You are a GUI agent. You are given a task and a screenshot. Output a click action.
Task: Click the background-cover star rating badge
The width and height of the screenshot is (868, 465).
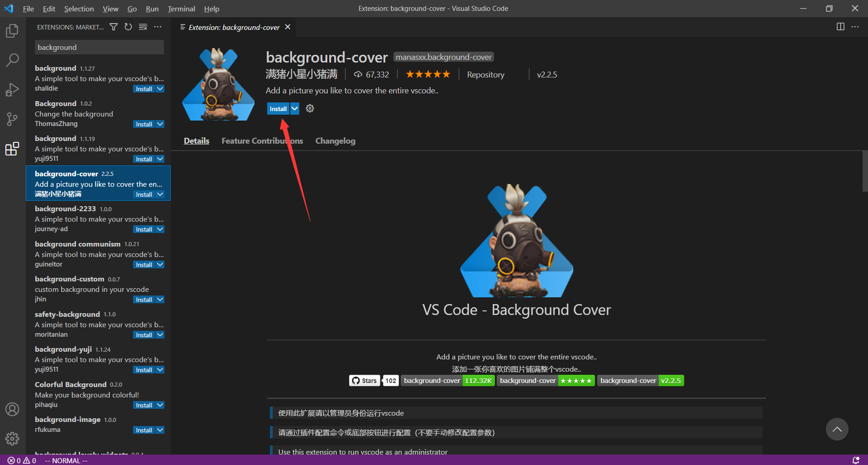546,381
